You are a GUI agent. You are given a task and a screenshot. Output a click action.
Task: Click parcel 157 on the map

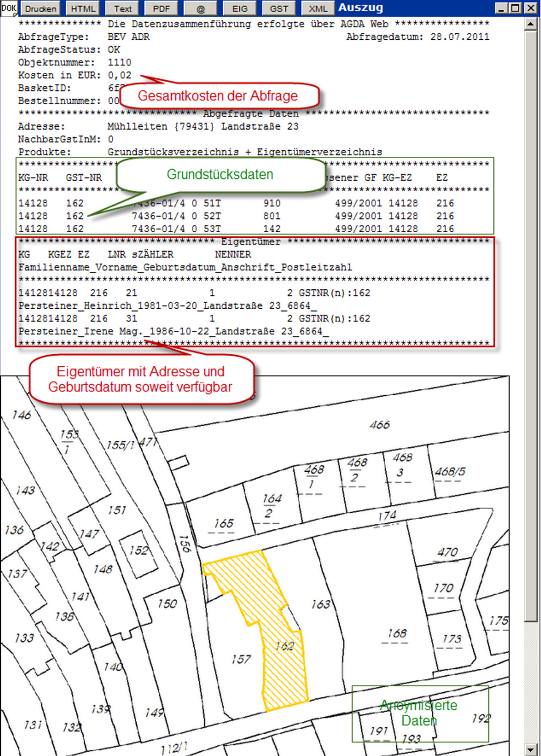241,659
